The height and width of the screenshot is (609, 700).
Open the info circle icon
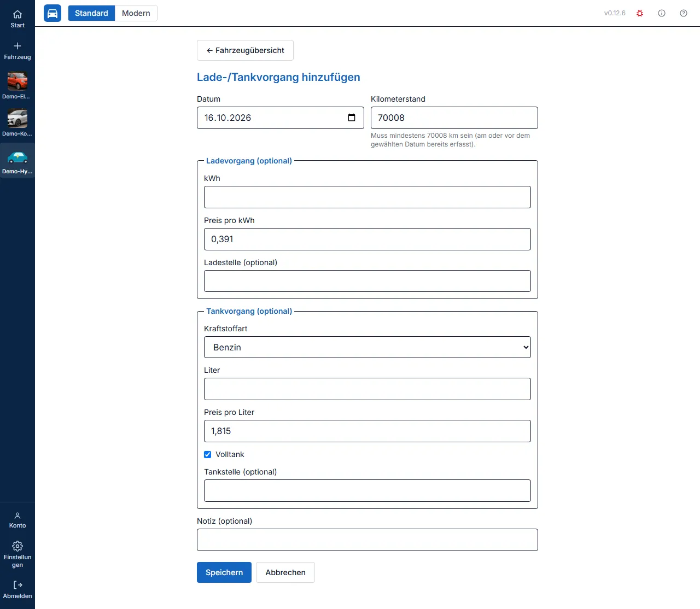pos(662,13)
